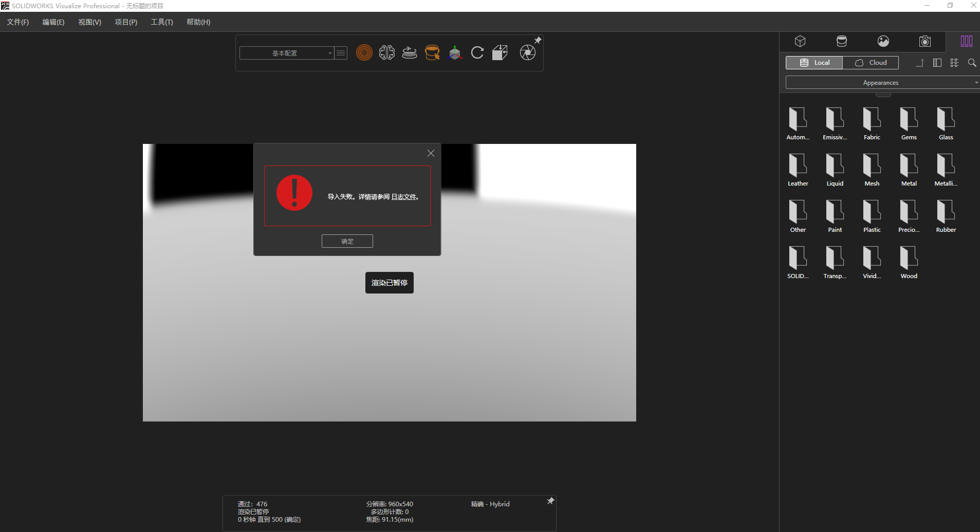Click the orange concentric render preview icon
Screen dimensions: 980x532
pyautogui.click(x=364, y=52)
